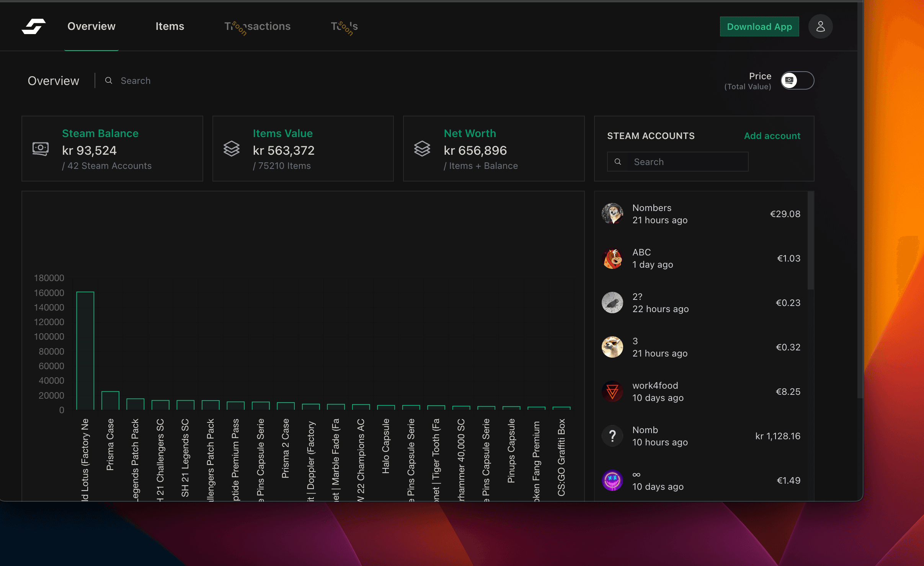Click the kr 563,372 Items Value figure
Screen dimensions: 924x566
284,150
